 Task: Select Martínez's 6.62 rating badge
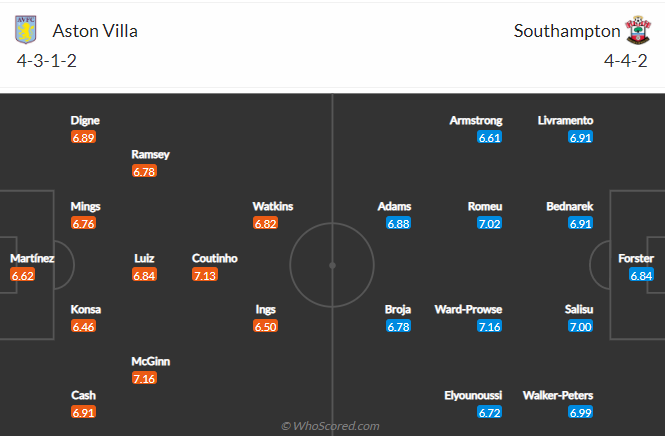coord(22,276)
